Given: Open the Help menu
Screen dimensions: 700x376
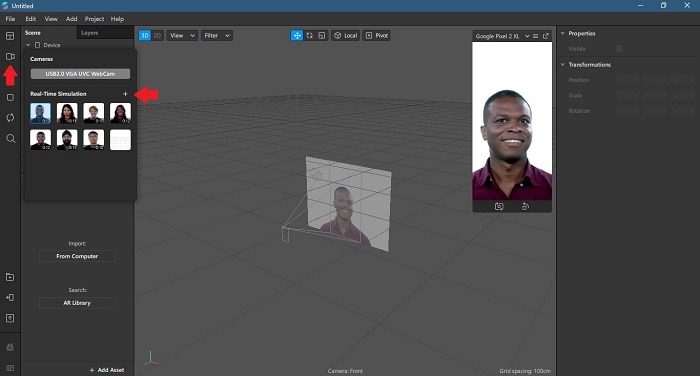Looking at the screenshot, I should (117, 19).
